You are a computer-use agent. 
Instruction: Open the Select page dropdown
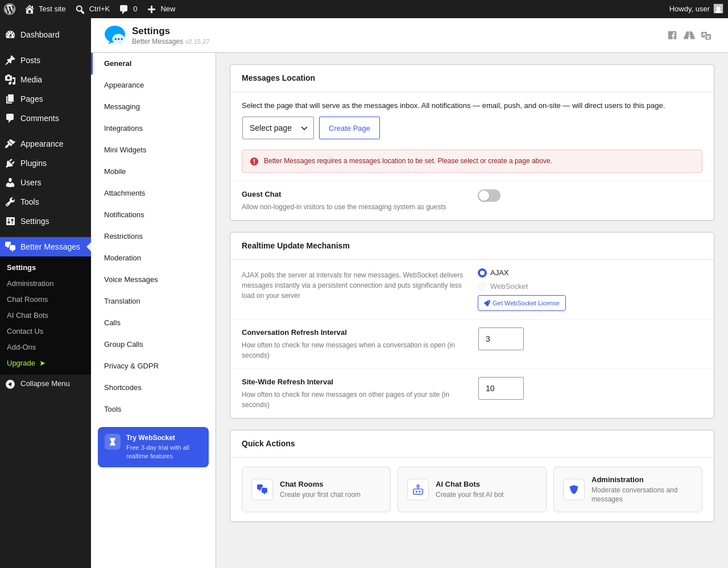tap(278, 128)
